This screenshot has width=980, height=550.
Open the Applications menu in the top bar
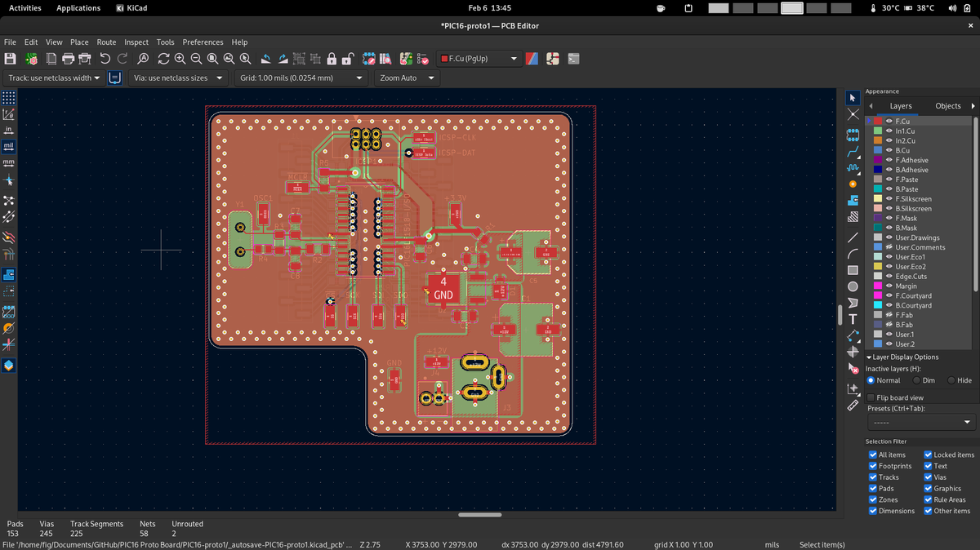(78, 8)
